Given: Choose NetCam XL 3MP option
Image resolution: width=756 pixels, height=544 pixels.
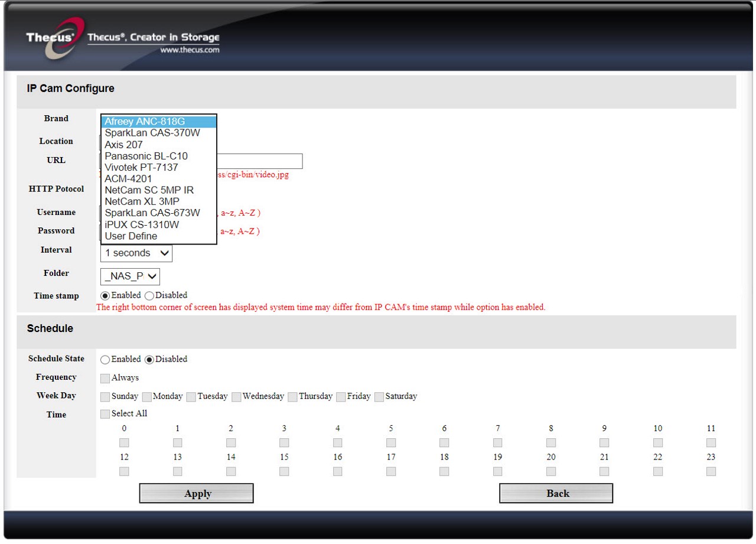Looking at the screenshot, I should point(159,201).
